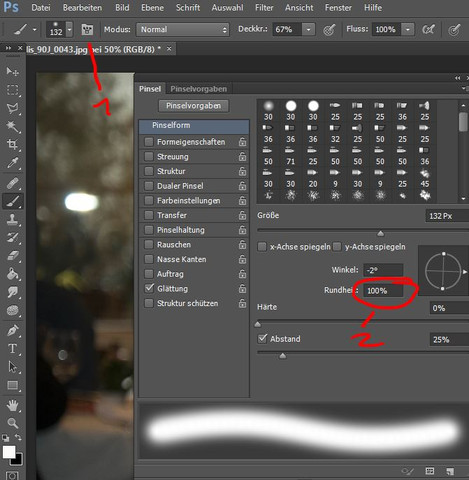Open the Ebene menu
The image size is (469, 480).
[152, 8]
